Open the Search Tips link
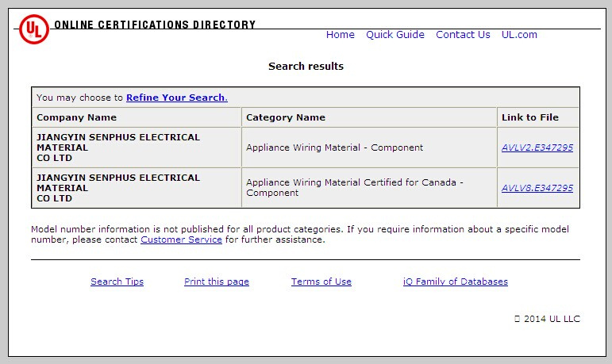Image resolution: width=612 pixels, height=364 pixels. 117,282
